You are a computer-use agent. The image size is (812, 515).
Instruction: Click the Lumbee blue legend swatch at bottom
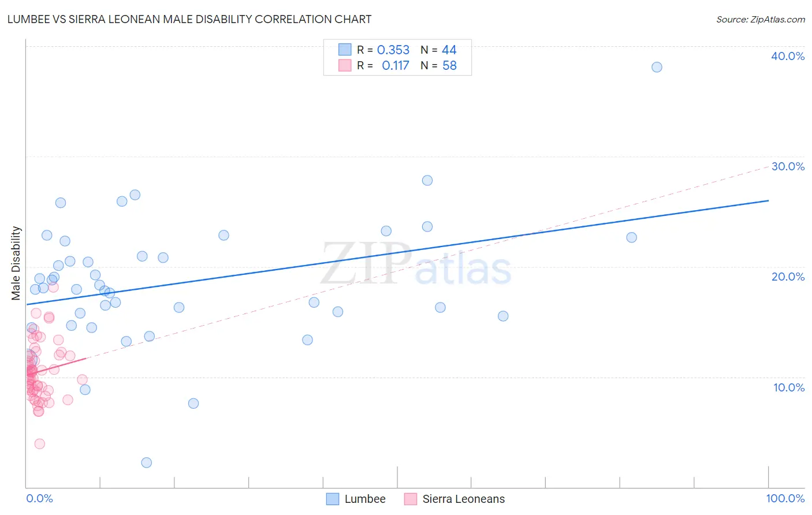point(333,499)
